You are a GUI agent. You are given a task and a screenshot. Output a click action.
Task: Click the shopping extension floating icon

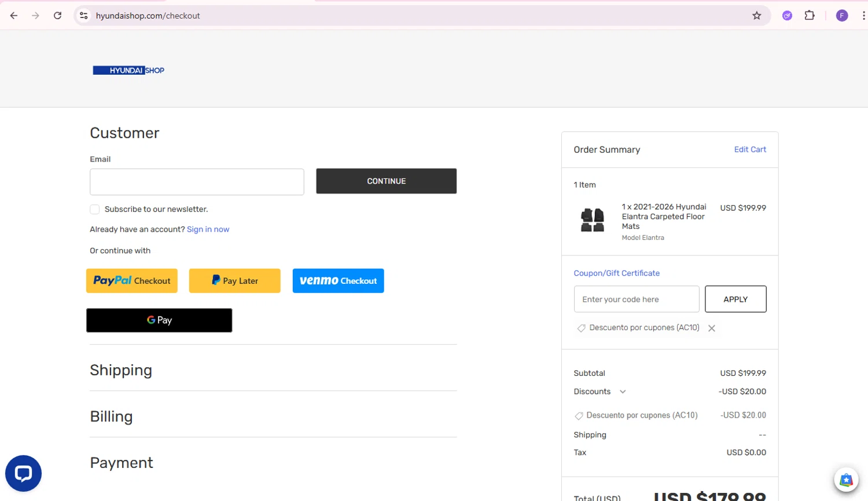click(846, 480)
